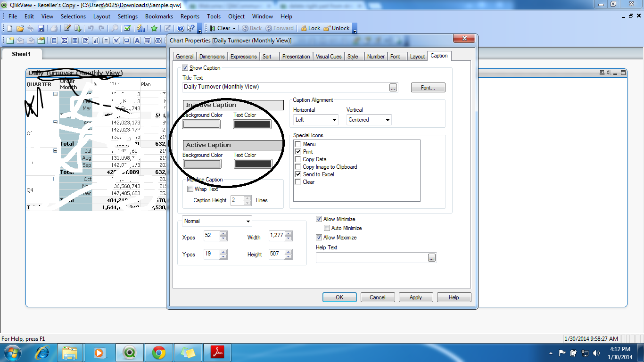This screenshot has height=362, width=644.
Task: Open Google Chrome from the taskbar
Action: [158, 352]
